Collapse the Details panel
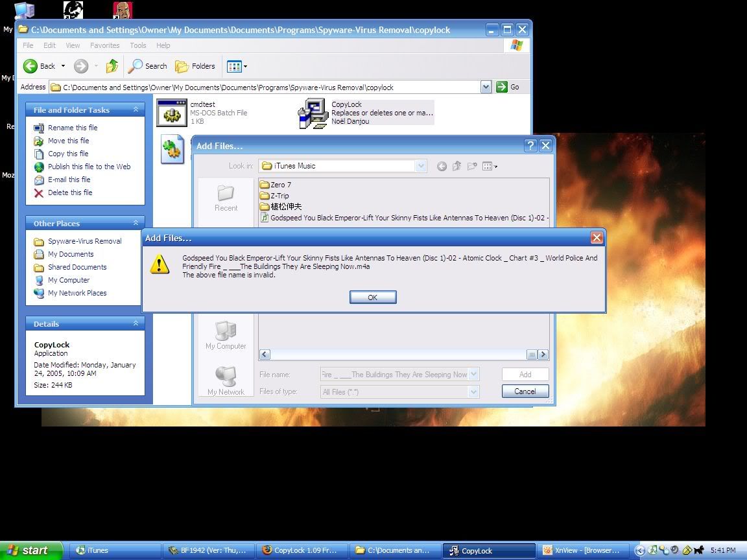The image size is (747, 560). coord(136,323)
